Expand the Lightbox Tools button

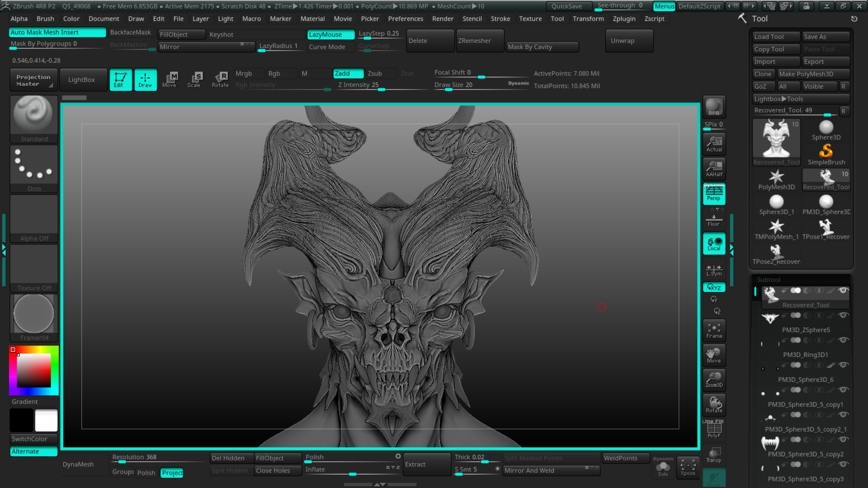[x=801, y=99]
